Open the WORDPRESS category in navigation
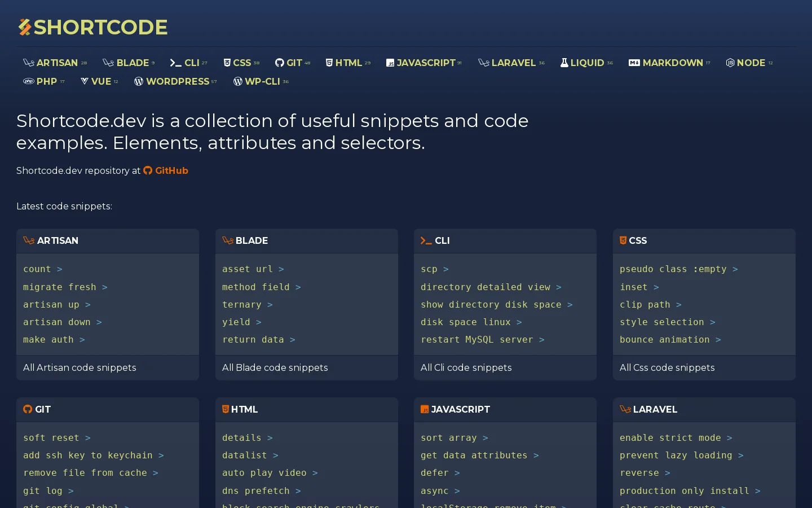812x508 pixels. (175, 81)
